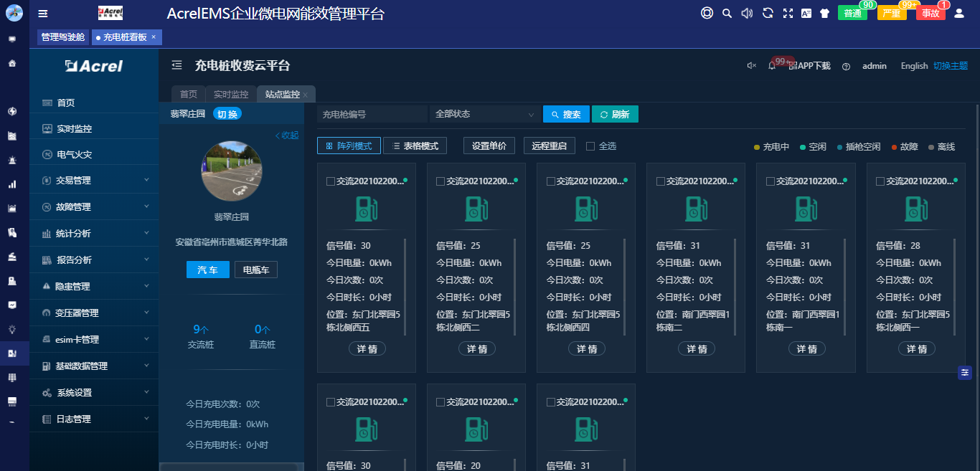Click the search magnifier icon in top bar
The height and width of the screenshot is (471, 980).
tap(727, 13)
